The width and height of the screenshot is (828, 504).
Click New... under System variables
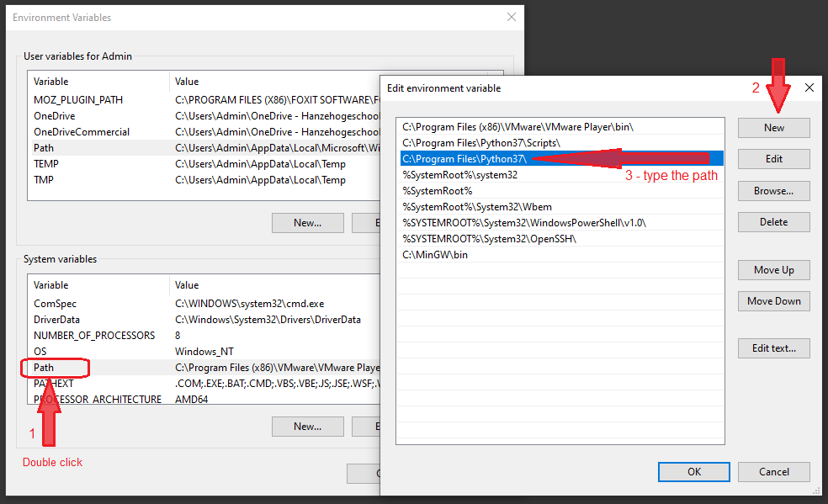click(x=307, y=427)
